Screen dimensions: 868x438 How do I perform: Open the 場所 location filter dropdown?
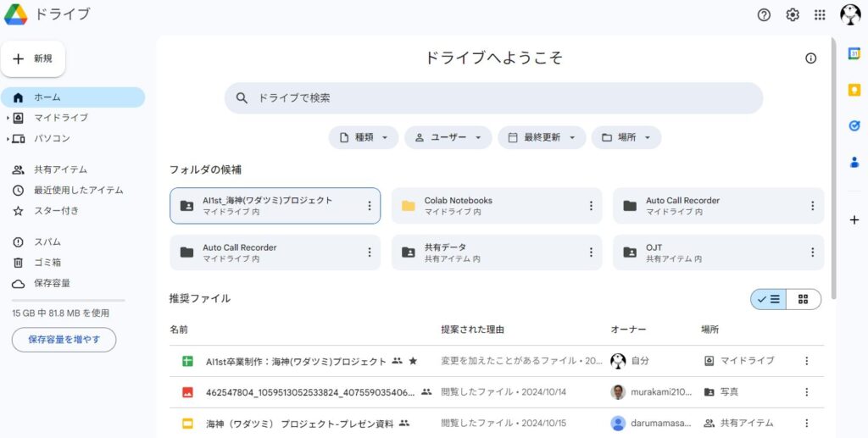tap(626, 137)
